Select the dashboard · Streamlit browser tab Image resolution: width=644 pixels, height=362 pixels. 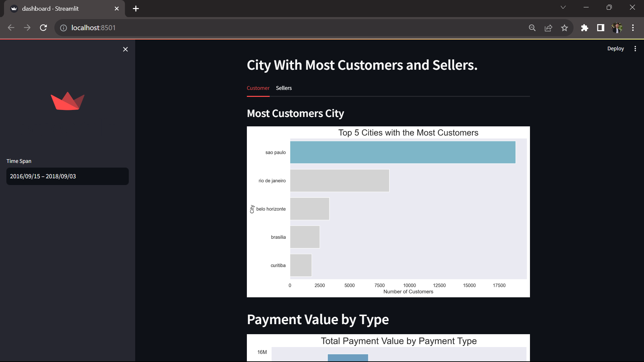point(64,9)
